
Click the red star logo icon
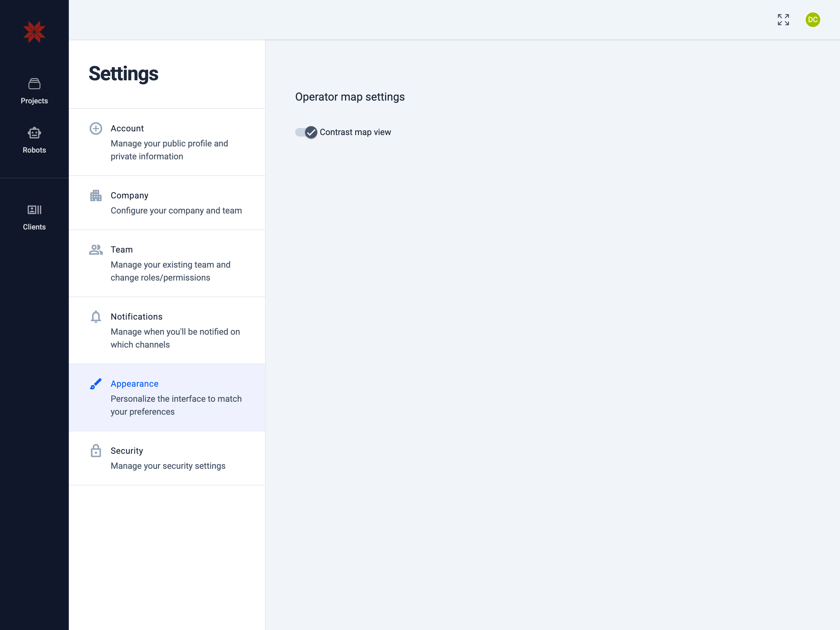(x=34, y=32)
